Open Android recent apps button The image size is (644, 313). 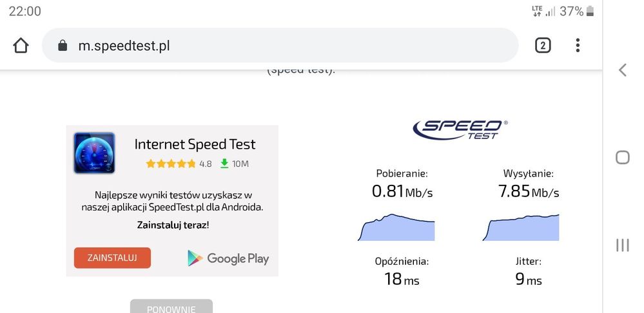pyautogui.click(x=622, y=245)
